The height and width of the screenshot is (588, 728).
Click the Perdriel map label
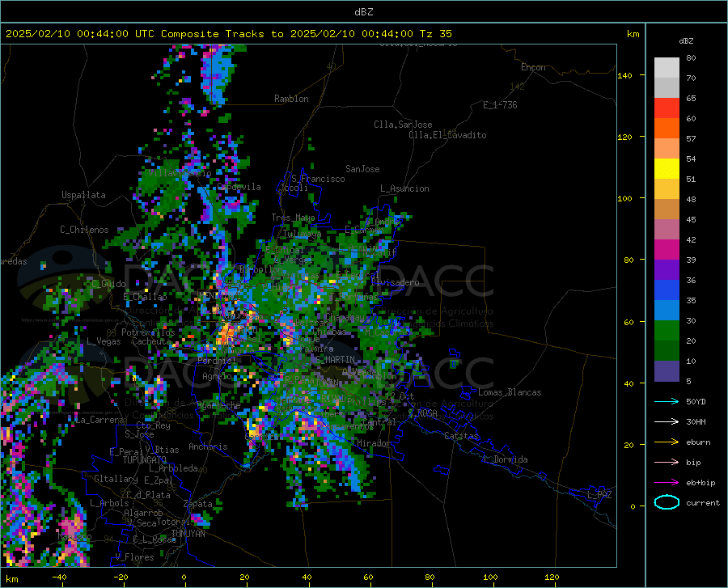point(217,361)
